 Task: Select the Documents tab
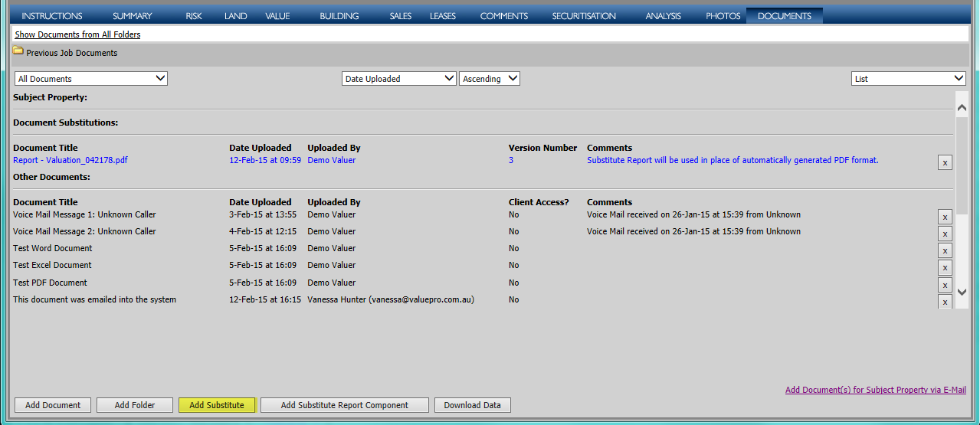tap(785, 16)
